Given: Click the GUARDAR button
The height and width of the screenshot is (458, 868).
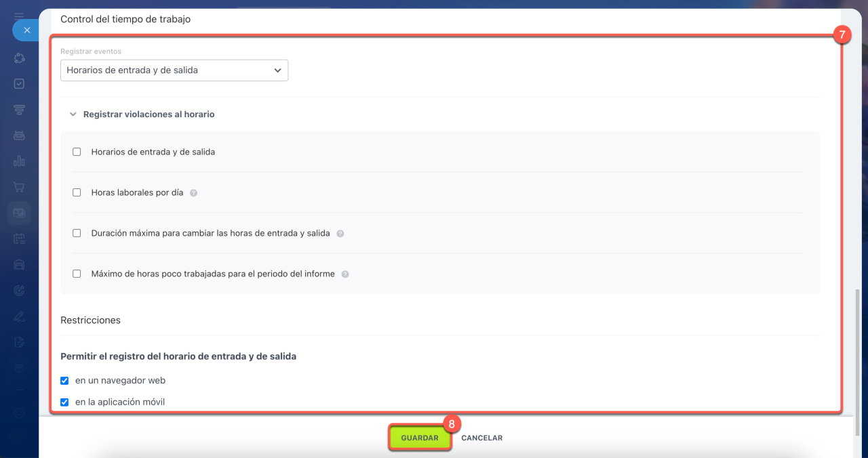Looking at the screenshot, I should [420, 438].
